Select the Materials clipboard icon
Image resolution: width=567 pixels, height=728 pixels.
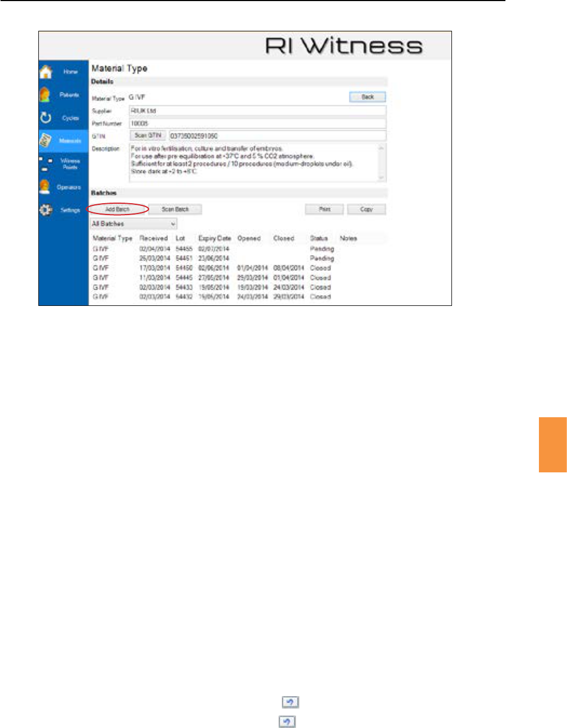pyautogui.click(x=46, y=141)
